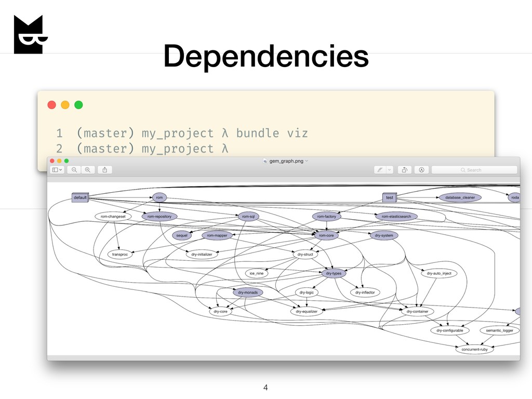Open the sidebar view menu in Preview
The height and width of the screenshot is (399, 532).
point(57,170)
